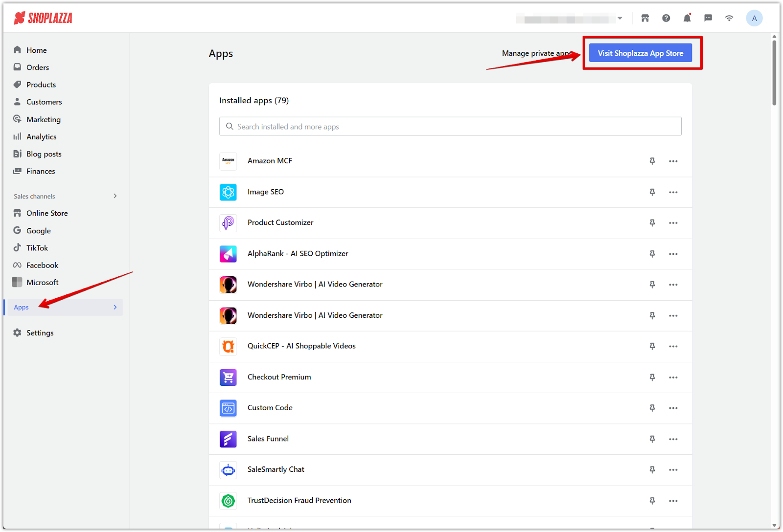
Task: Go to Home in sidebar
Action: click(37, 50)
